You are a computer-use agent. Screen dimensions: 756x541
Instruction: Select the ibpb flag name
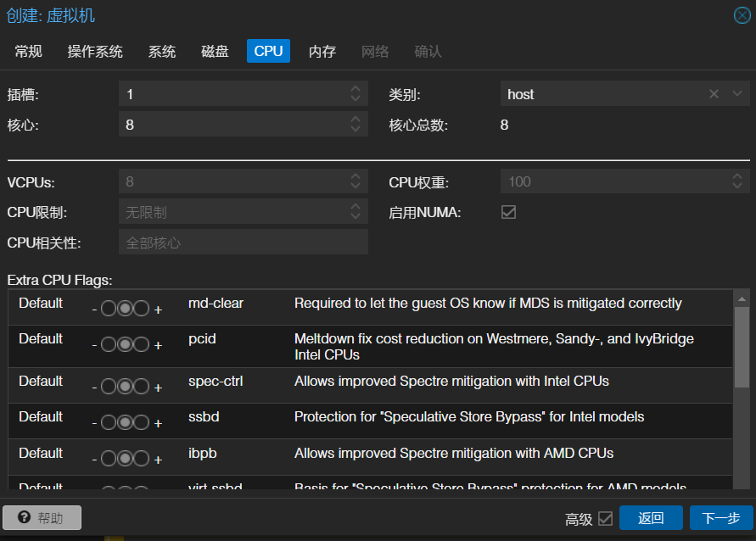coord(203,454)
